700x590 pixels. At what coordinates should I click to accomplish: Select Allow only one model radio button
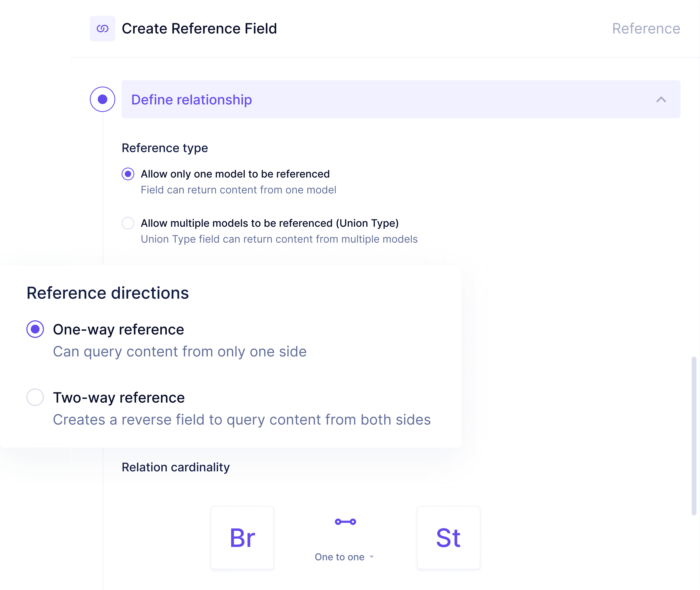coord(128,174)
